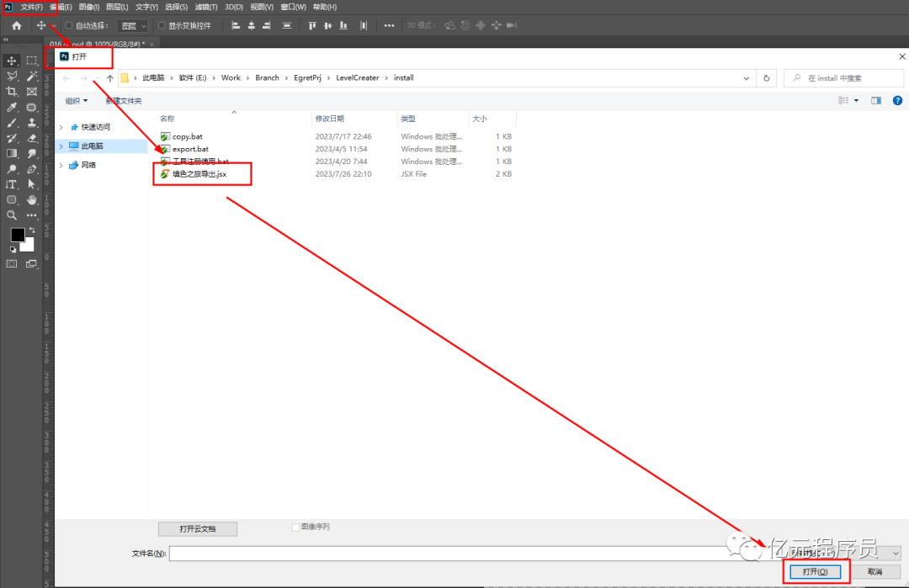Swap foreground and background colors
Image resolution: width=909 pixels, height=588 pixels.
tap(32, 230)
